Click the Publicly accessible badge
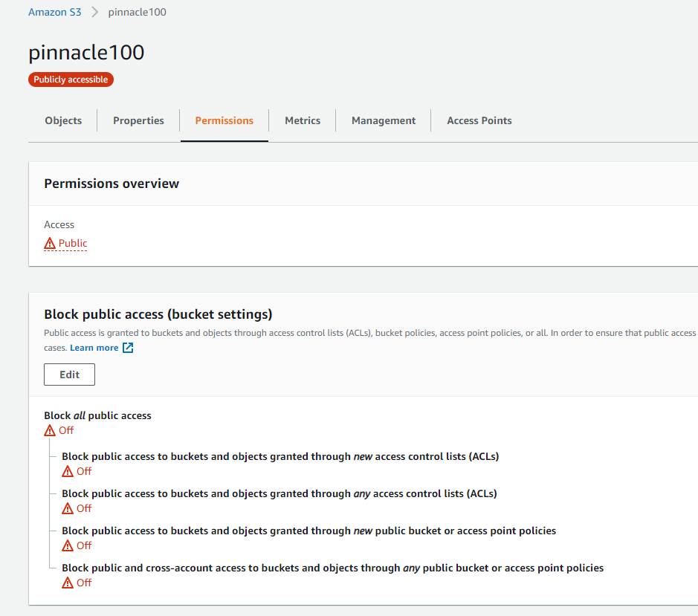The image size is (698, 616). (71, 80)
